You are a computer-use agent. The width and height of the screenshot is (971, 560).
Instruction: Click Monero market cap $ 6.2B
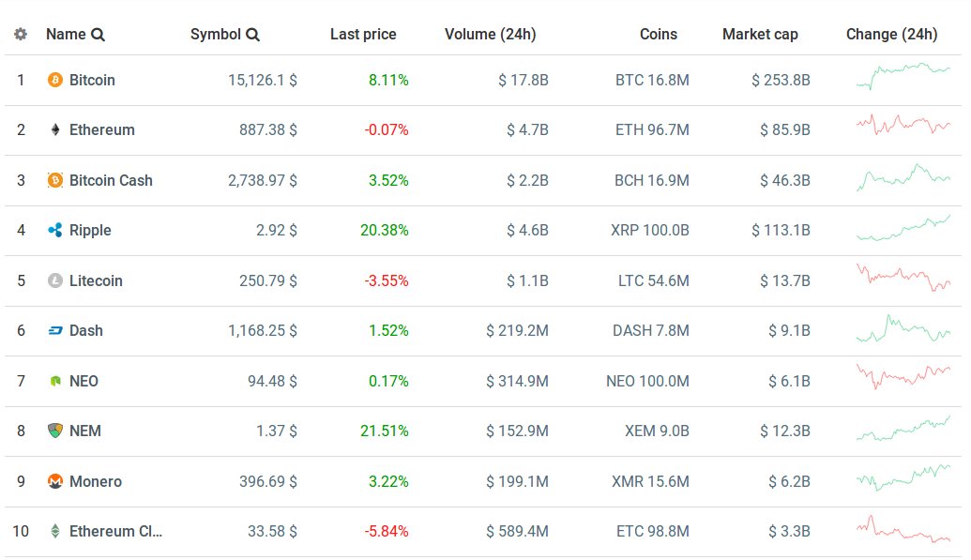click(x=790, y=481)
